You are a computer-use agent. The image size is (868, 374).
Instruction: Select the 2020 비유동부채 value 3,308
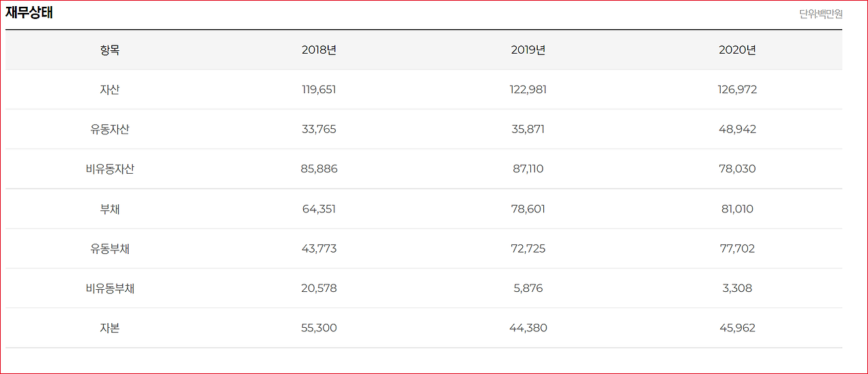click(737, 288)
